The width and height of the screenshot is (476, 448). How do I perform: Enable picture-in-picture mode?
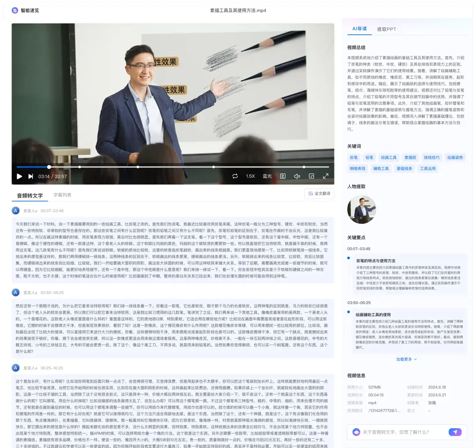click(x=312, y=176)
